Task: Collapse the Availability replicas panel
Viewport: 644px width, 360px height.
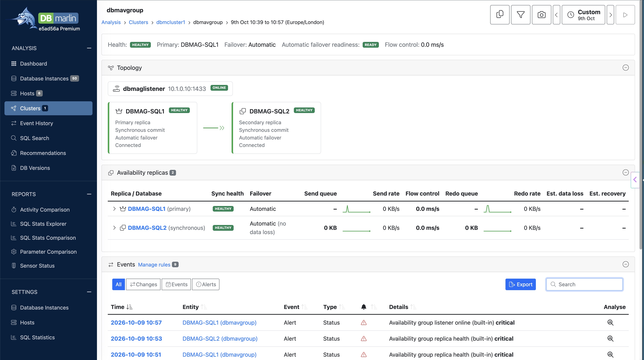Action: (626, 172)
